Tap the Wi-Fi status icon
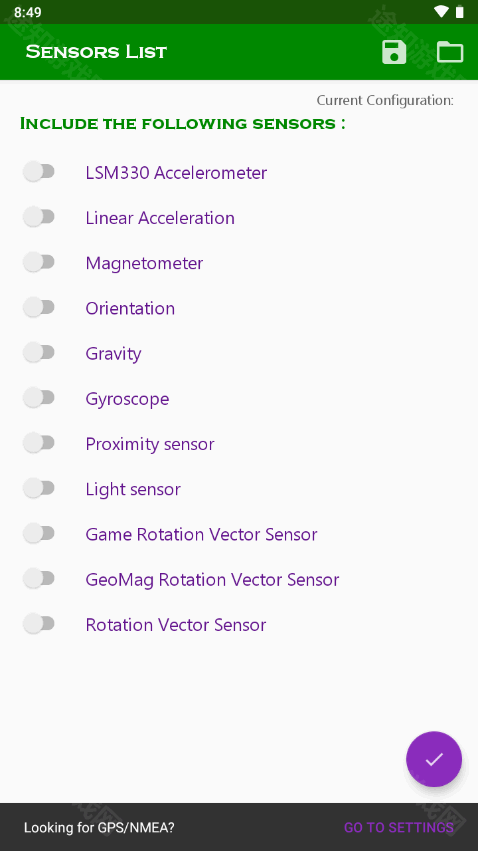Viewport: 478px width, 851px height. (x=441, y=11)
